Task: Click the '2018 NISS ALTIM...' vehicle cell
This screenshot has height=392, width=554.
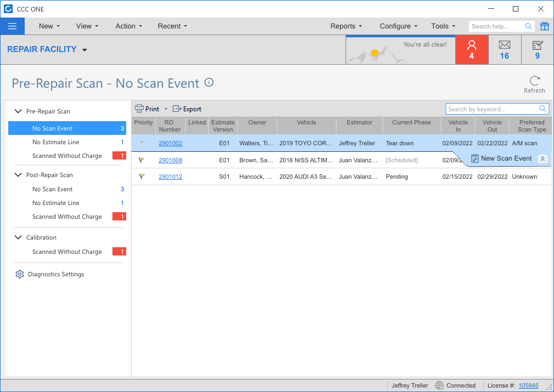Action: (x=306, y=160)
